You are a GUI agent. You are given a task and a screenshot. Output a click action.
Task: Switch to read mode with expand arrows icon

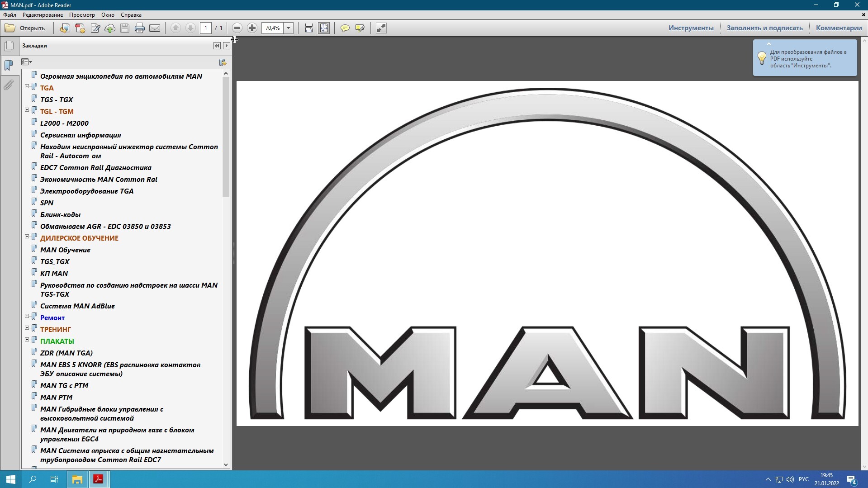tap(381, 28)
